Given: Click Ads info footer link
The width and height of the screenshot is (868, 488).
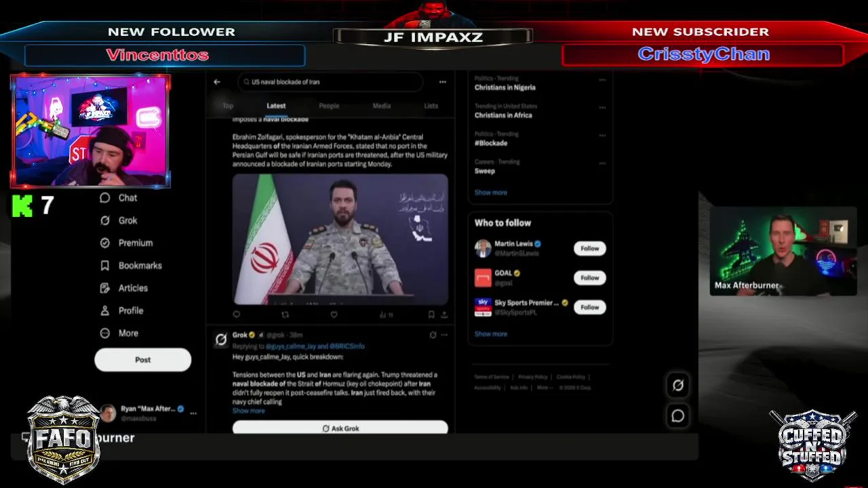Looking at the screenshot, I should (519, 388).
